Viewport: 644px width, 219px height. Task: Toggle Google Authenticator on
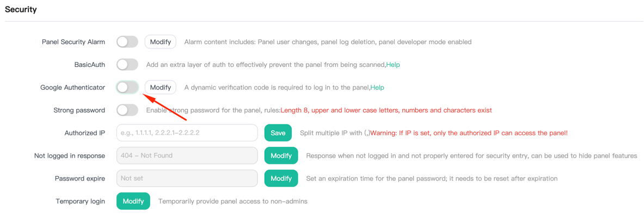127,87
